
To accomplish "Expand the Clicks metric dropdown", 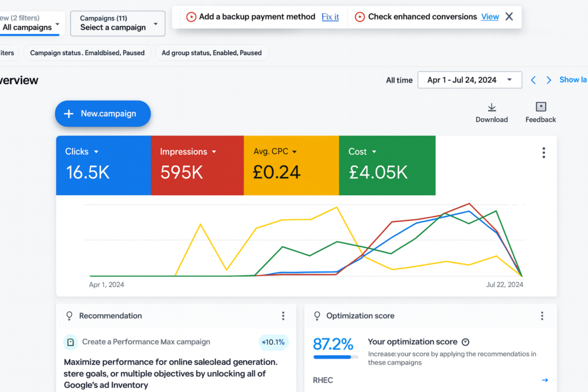I will coord(96,152).
